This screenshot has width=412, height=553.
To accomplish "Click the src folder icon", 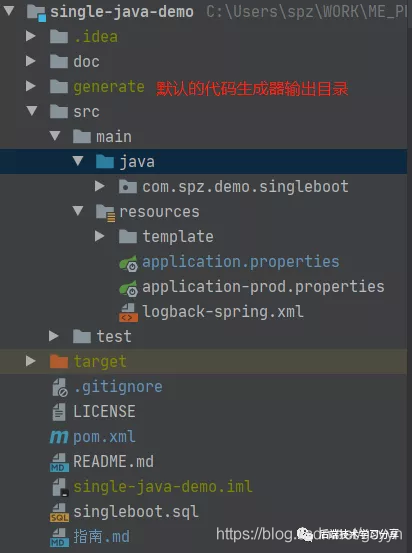I will pos(59,111).
